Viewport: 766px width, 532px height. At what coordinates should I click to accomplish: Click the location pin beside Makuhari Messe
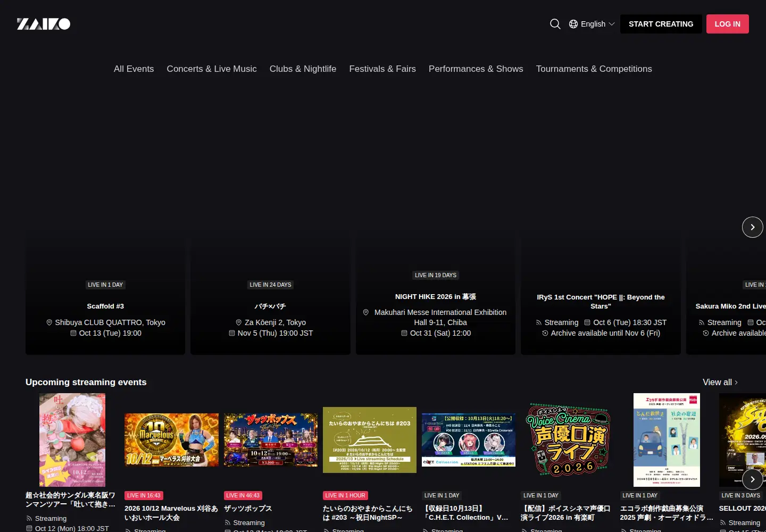[x=366, y=312]
